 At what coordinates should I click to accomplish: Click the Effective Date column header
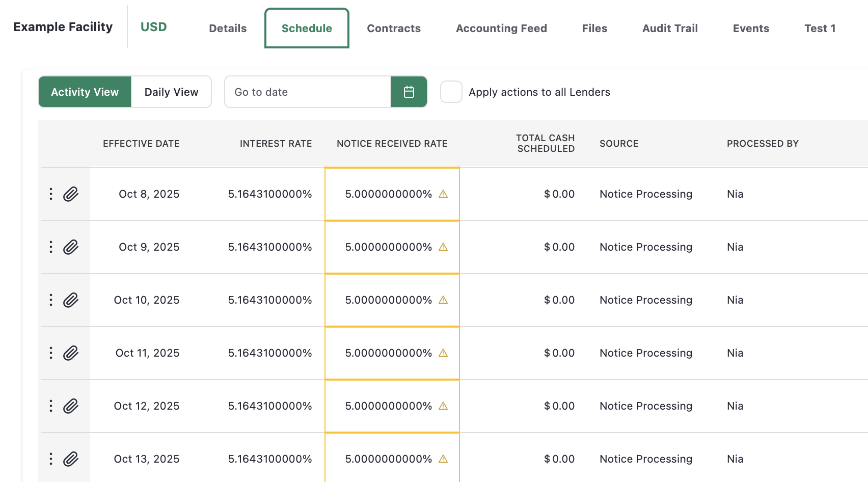pyautogui.click(x=141, y=144)
